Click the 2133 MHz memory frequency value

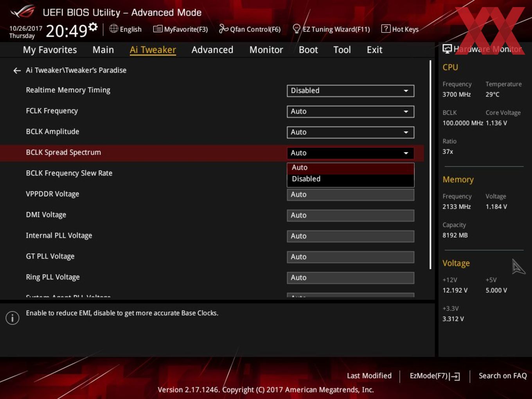(457, 207)
